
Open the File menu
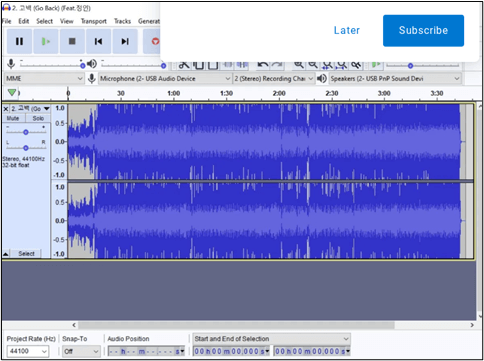point(7,21)
